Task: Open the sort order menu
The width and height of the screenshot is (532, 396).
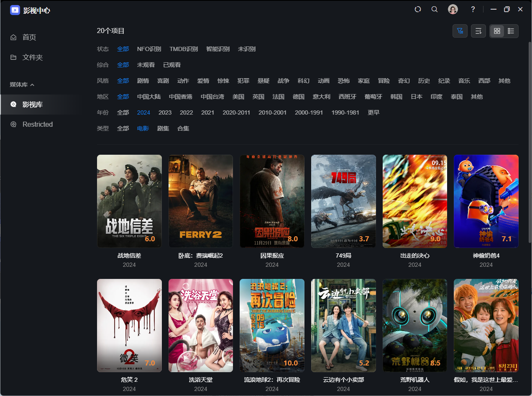Action: [478, 31]
